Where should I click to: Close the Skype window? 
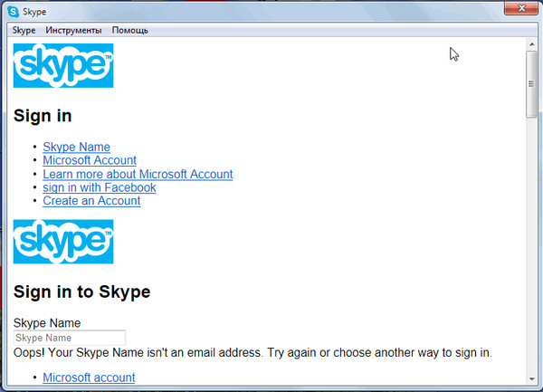pos(521,8)
